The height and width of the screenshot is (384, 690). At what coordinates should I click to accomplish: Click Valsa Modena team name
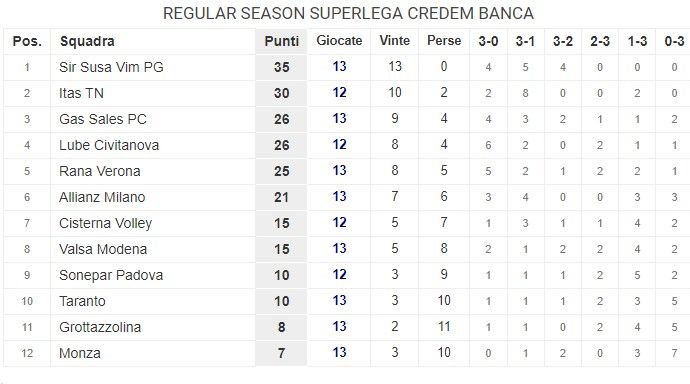coord(103,249)
